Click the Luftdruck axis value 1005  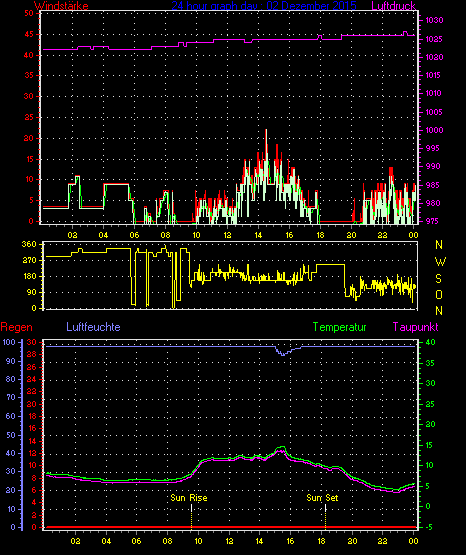click(434, 112)
